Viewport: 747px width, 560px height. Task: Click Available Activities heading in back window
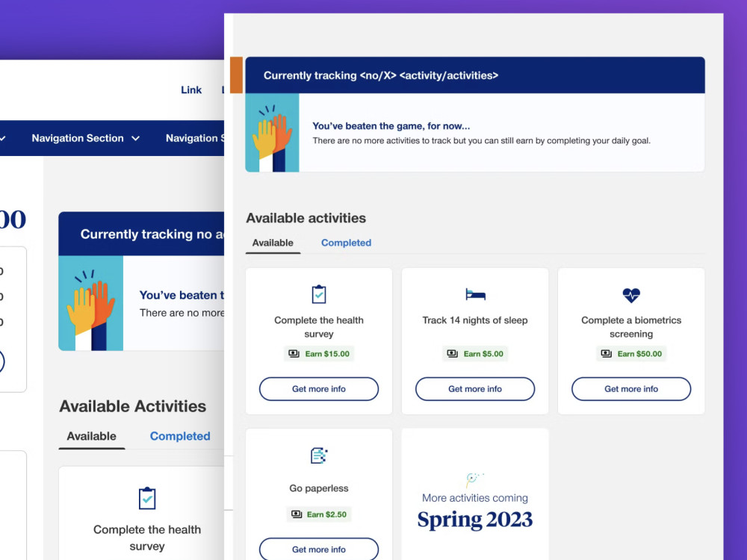132,406
